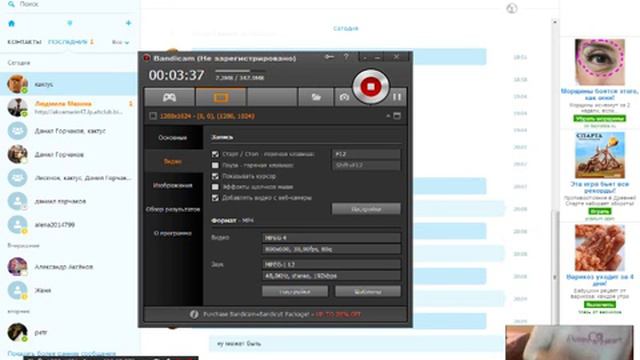Open the Изображения tab

[173, 185]
